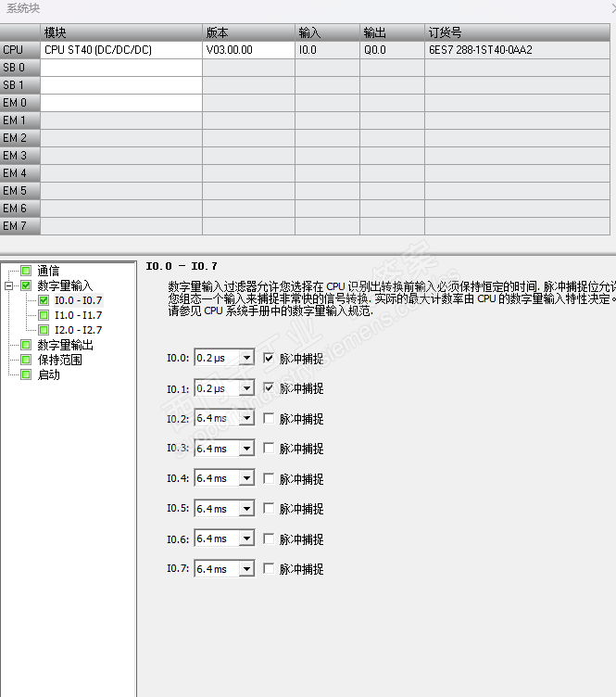Select the SB 0 row header
The image size is (616, 697).
20,68
